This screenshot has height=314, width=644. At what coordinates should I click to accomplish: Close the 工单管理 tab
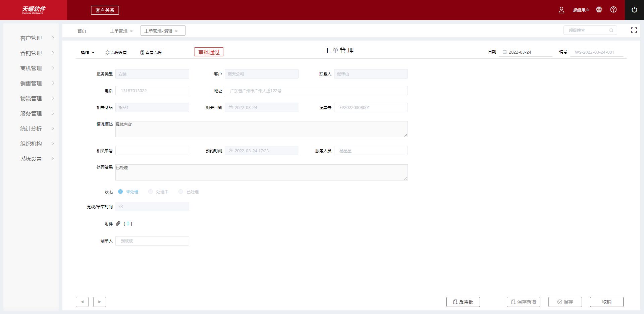pyautogui.click(x=131, y=31)
